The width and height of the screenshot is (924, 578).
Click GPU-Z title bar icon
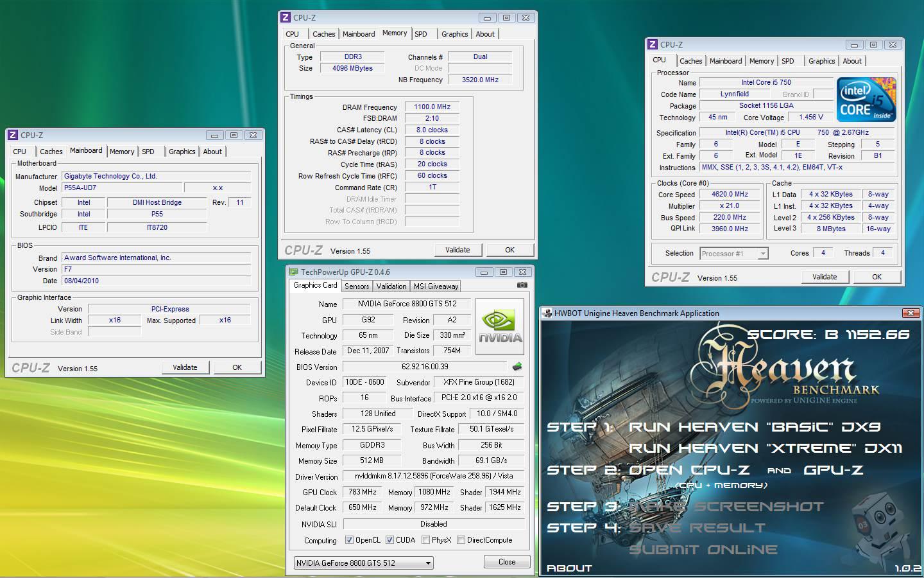coord(293,272)
